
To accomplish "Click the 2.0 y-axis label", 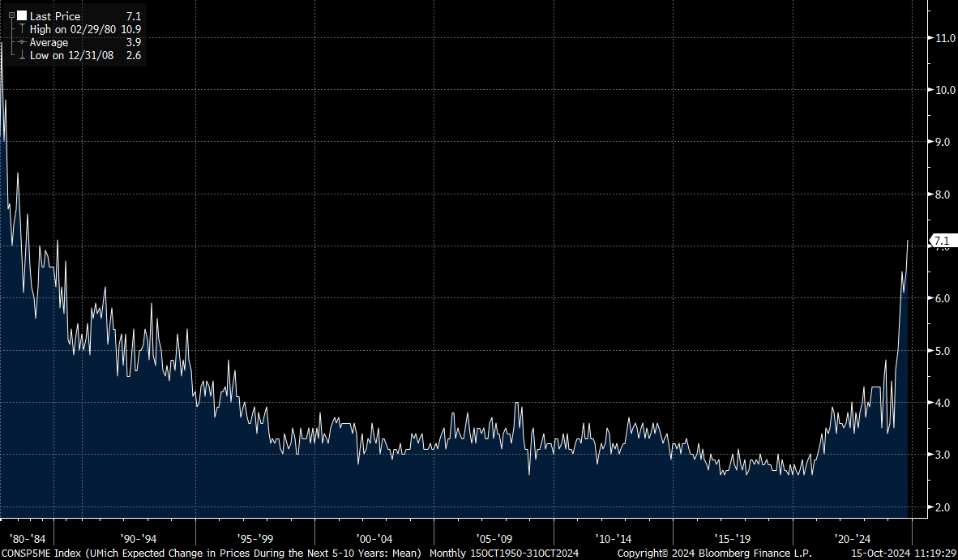I will pos(943,507).
